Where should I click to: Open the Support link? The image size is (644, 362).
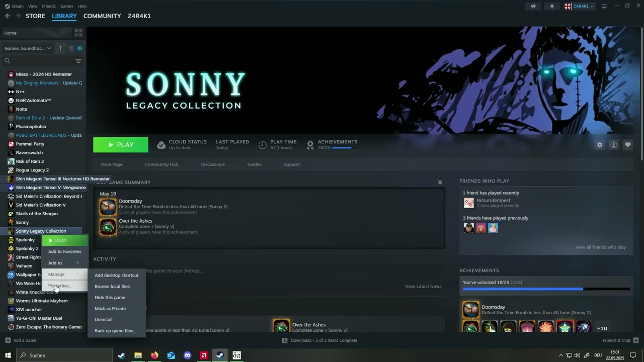pos(292,164)
